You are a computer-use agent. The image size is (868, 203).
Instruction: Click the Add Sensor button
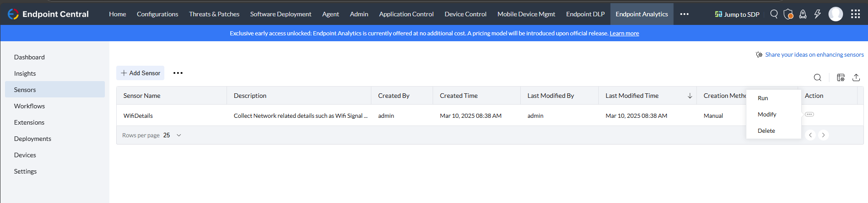click(140, 73)
